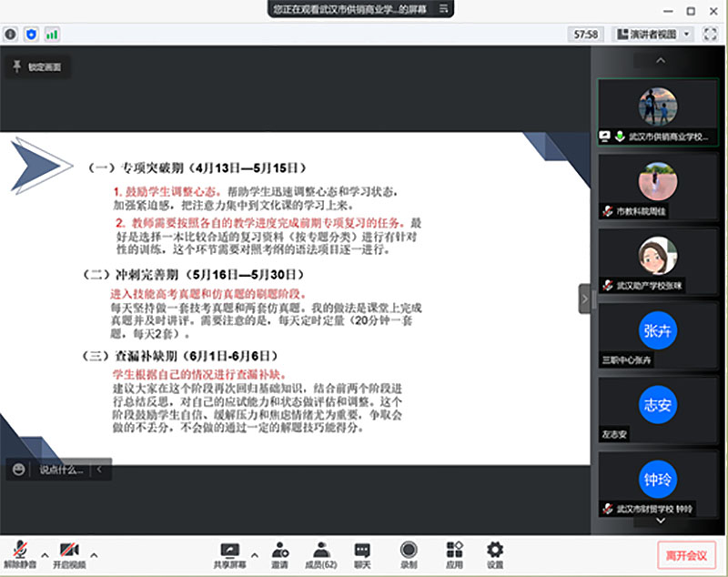This screenshot has width=728, height=577.
Task: Click the blue security shield icon
Action: click(x=32, y=34)
